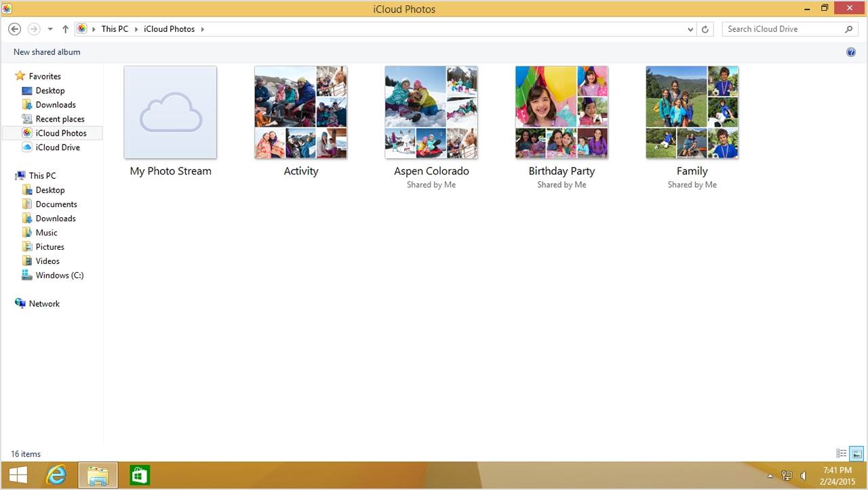Screen dimensions: 868x490
Task: Click the back navigation arrow
Action: [14, 29]
